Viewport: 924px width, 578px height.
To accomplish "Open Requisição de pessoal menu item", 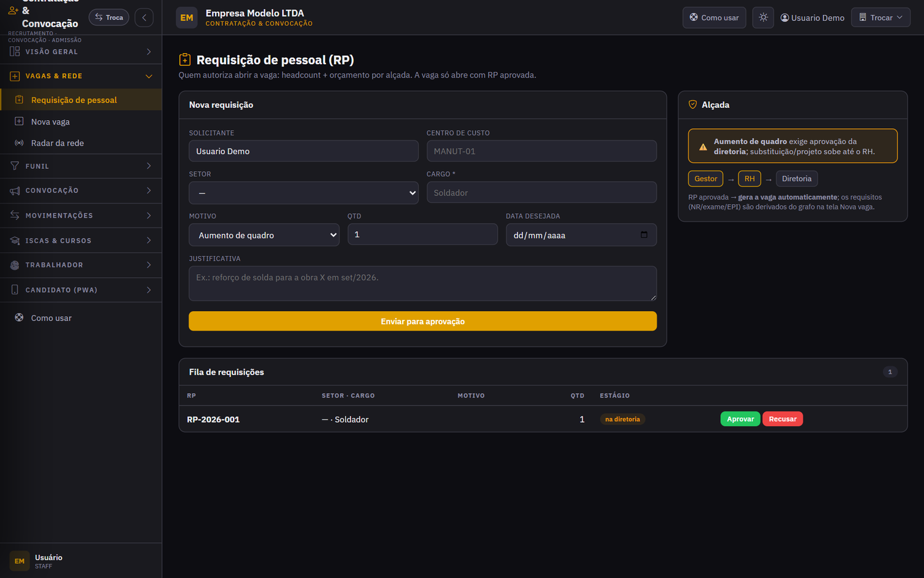I will 81,100.
